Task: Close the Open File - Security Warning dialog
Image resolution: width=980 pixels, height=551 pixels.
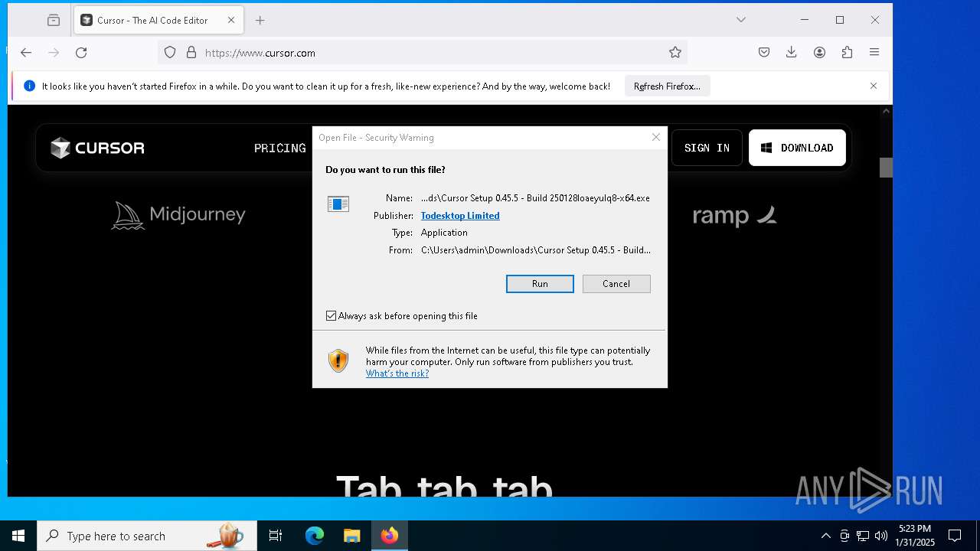Action: pyautogui.click(x=655, y=137)
